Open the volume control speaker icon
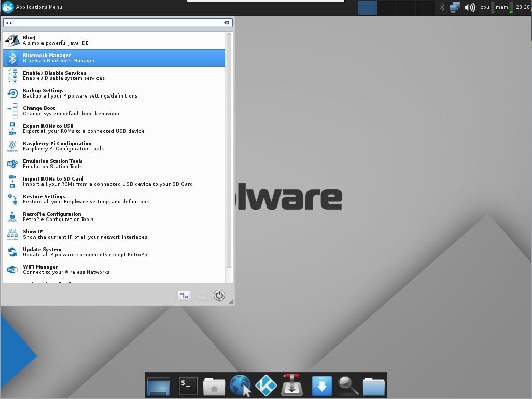 coord(470,7)
